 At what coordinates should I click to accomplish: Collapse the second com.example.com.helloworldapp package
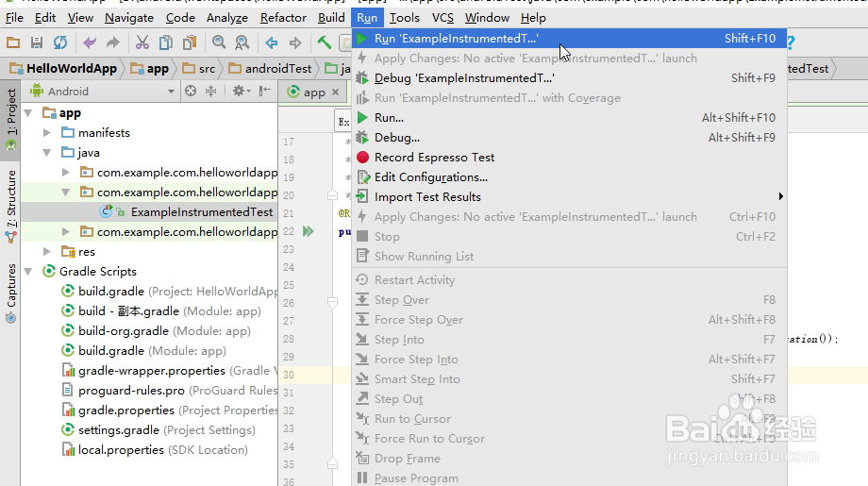66,193
